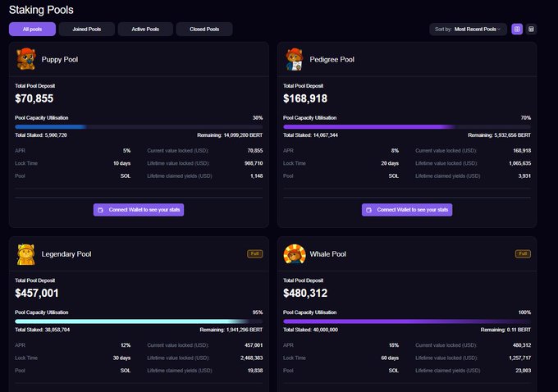Click the 20 days lock time value

[390, 163]
